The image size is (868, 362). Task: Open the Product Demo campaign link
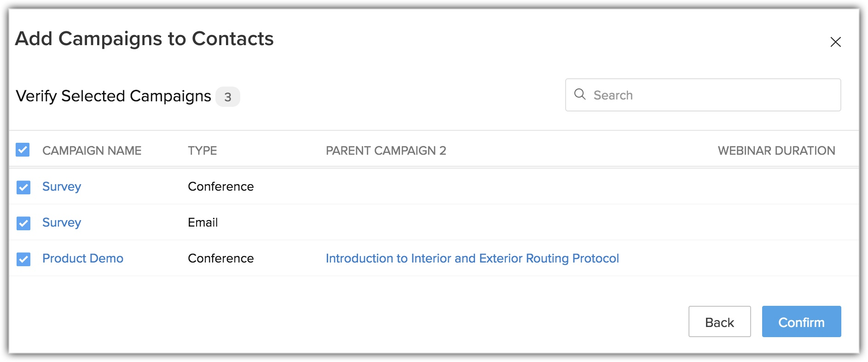pyautogui.click(x=83, y=258)
